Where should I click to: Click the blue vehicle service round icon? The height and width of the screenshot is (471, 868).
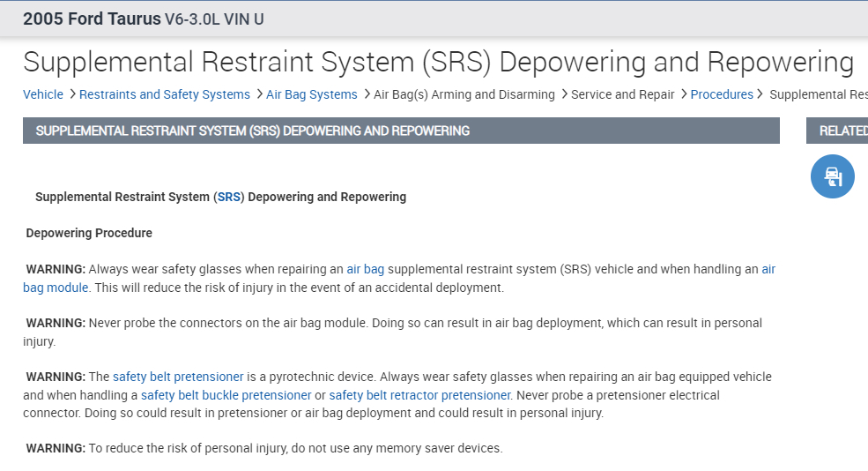[832, 176]
